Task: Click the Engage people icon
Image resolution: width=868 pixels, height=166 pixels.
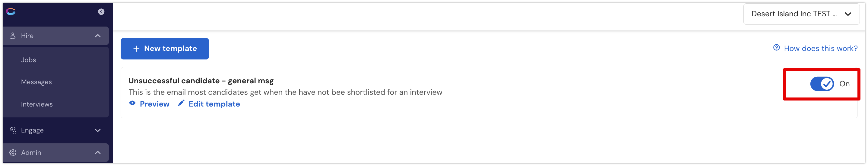Action: (13, 130)
